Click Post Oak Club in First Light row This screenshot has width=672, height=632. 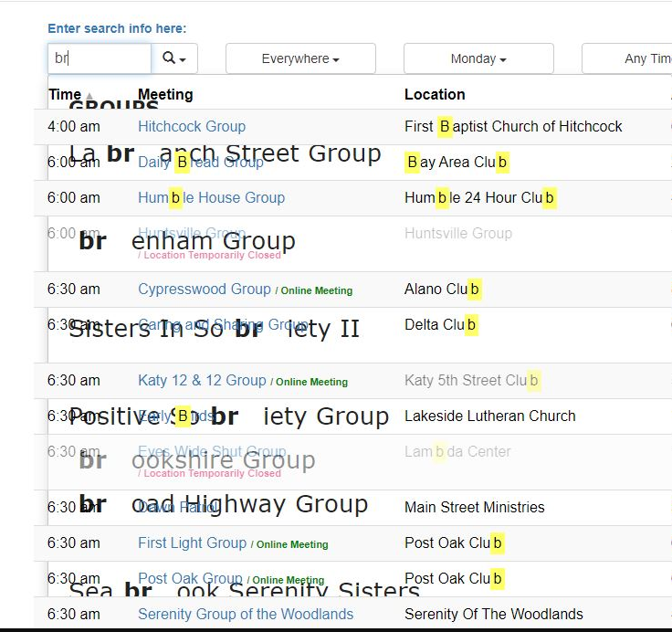(455, 542)
